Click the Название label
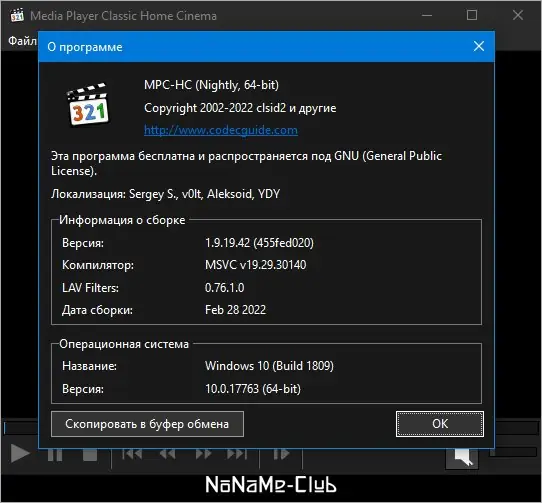The image size is (542, 503). (89, 366)
